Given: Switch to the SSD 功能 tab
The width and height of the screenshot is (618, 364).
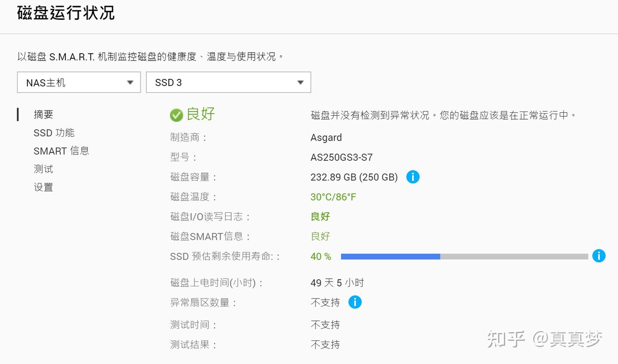Looking at the screenshot, I should 54,133.
